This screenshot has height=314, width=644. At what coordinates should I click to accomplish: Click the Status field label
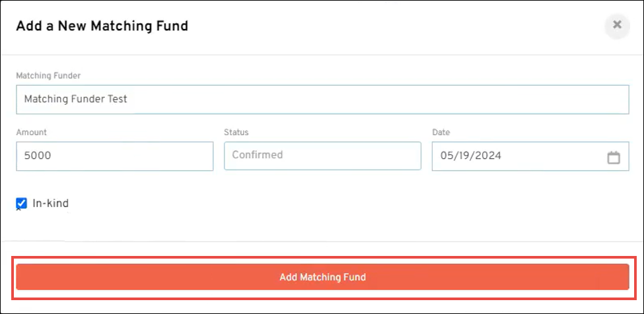point(236,133)
